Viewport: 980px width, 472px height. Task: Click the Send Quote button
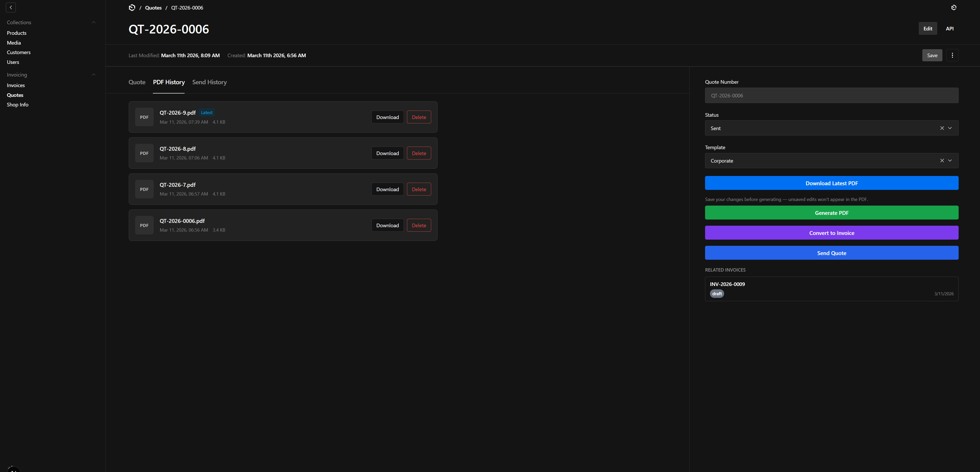pos(832,253)
